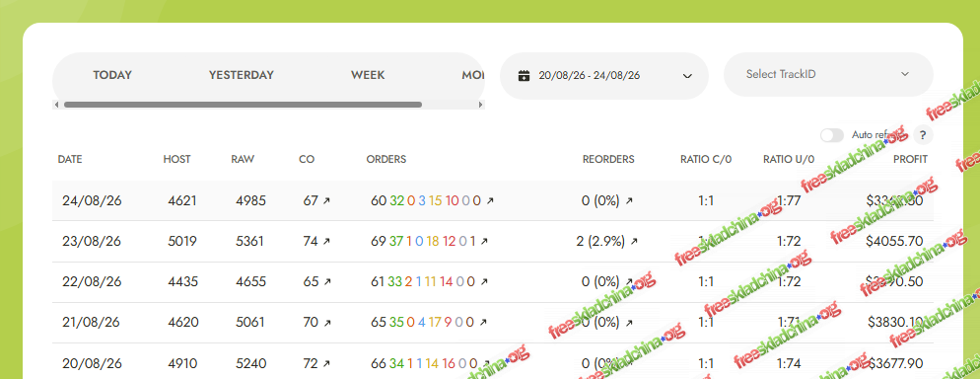Click profit value $4055.70

894,242
